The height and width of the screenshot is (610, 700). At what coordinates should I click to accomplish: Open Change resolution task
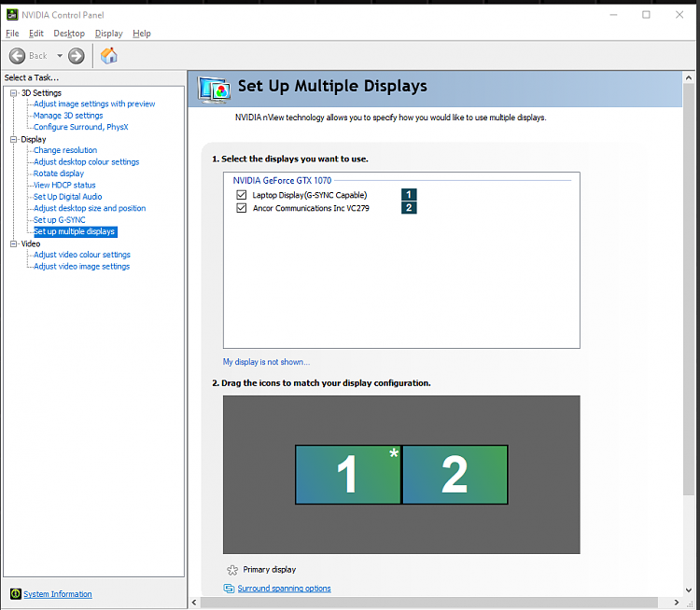pyautogui.click(x=65, y=150)
